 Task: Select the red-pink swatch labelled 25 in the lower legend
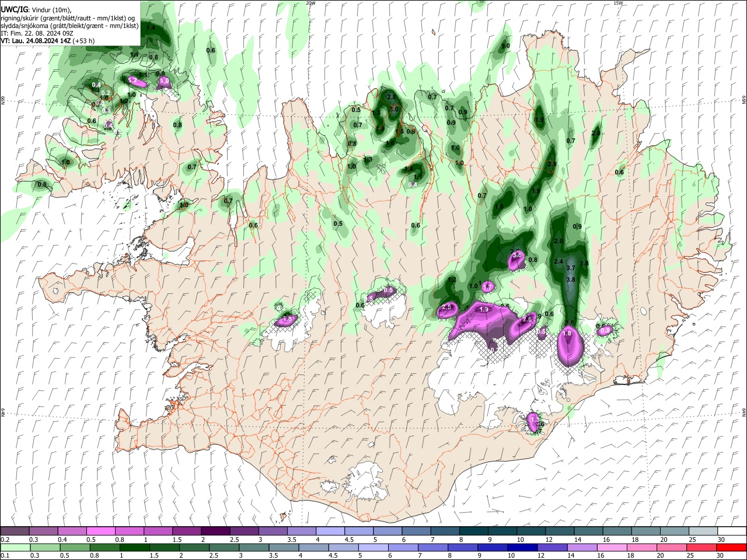click(701, 547)
